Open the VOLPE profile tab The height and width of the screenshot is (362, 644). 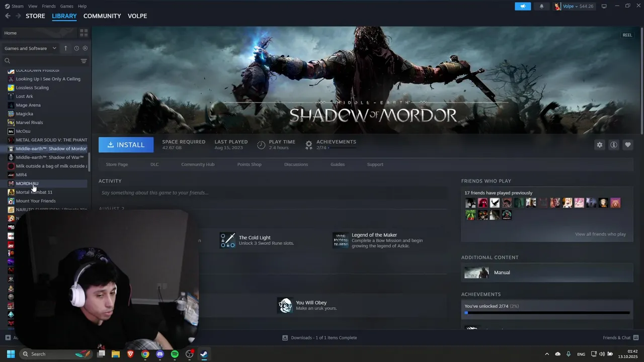coord(137,16)
